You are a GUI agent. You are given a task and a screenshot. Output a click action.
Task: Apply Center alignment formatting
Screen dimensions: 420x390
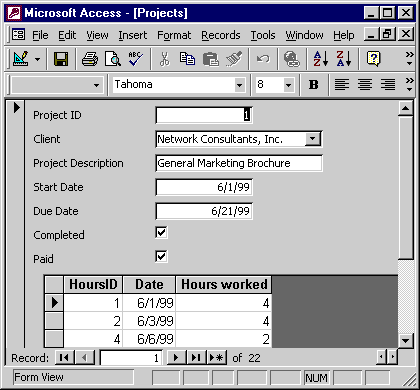(365, 85)
